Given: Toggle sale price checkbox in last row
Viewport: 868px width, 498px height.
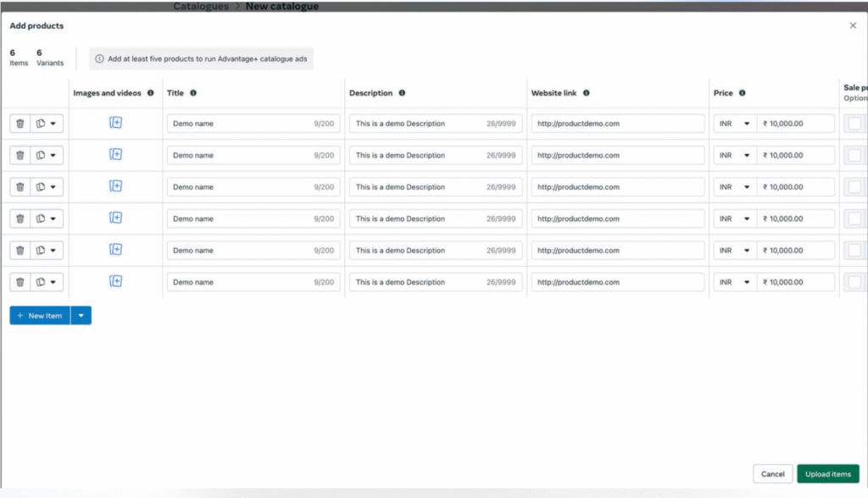Looking at the screenshot, I should coord(854,282).
